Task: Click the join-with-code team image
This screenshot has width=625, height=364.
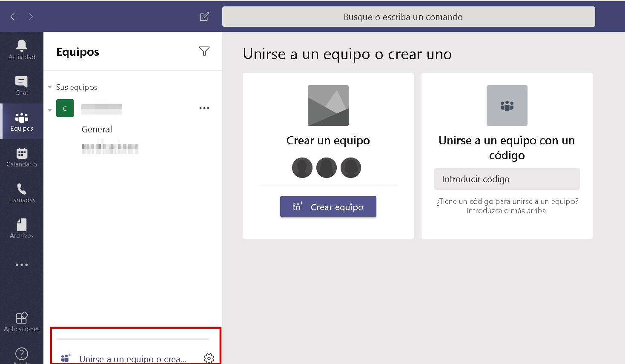Action: click(x=507, y=106)
